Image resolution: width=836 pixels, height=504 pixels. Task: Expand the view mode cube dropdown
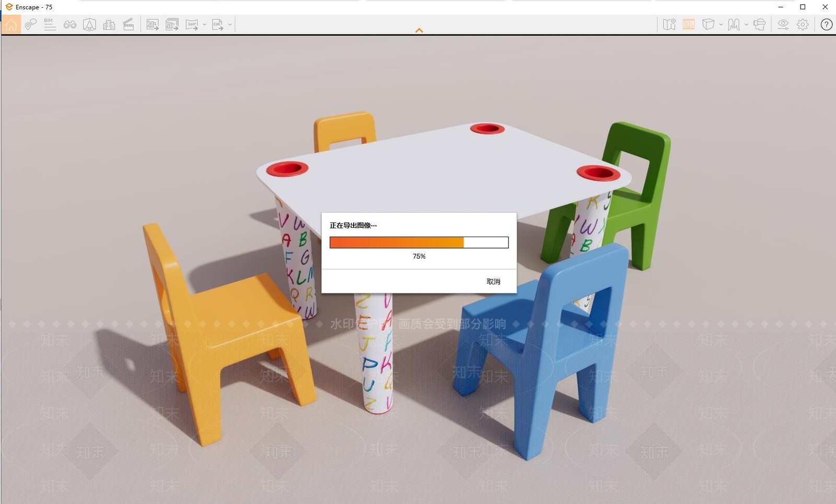(721, 25)
